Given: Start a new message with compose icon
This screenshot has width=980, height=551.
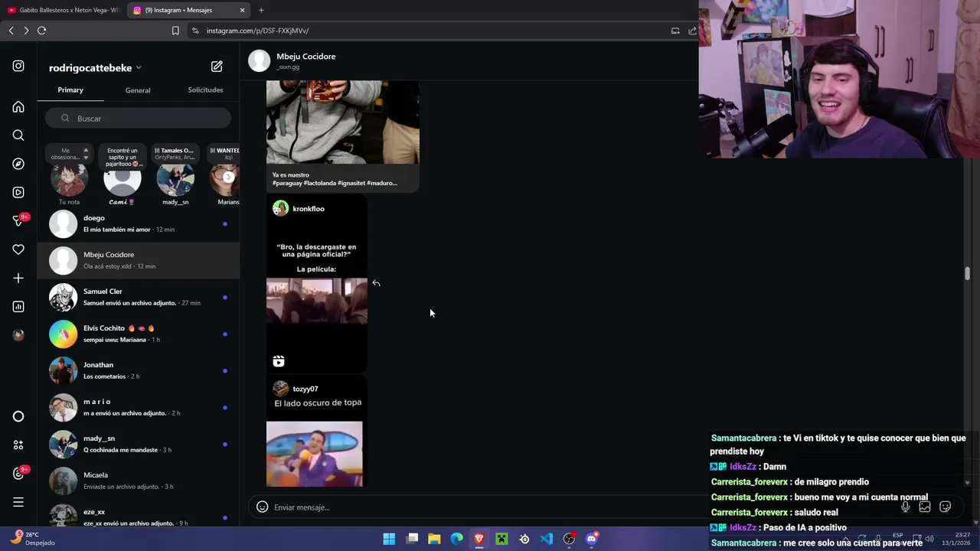Looking at the screenshot, I should [217, 67].
